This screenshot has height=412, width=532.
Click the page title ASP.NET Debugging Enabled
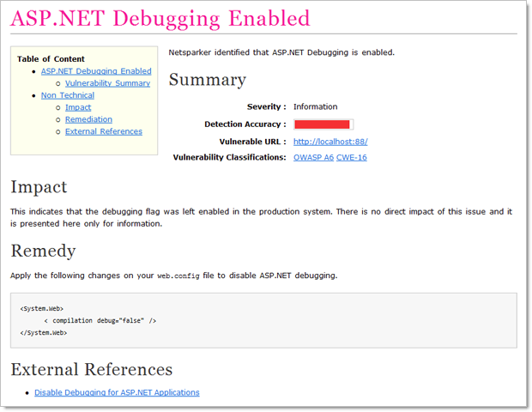click(160, 19)
